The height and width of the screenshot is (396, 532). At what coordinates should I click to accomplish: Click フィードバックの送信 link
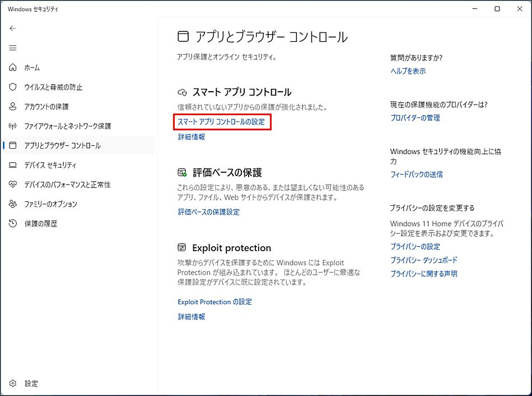pos(417,175)
